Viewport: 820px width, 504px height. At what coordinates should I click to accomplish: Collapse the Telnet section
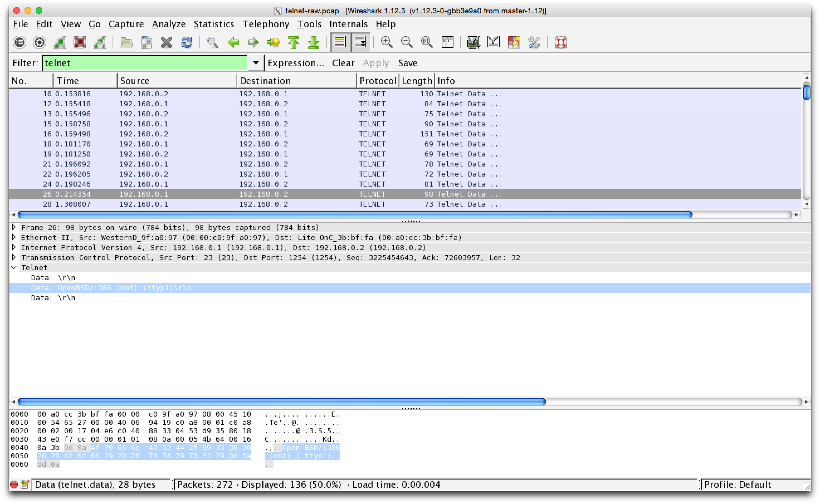point(14,267)
